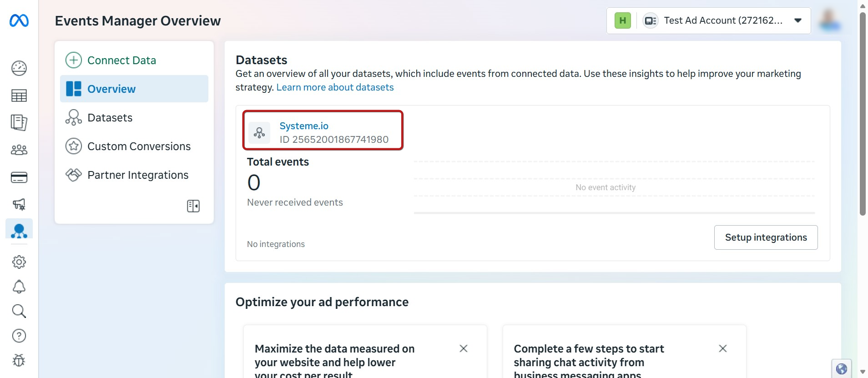Click the 'Total events' heading
This screenshot has width=868, height=378.
[x=278, y=162]
